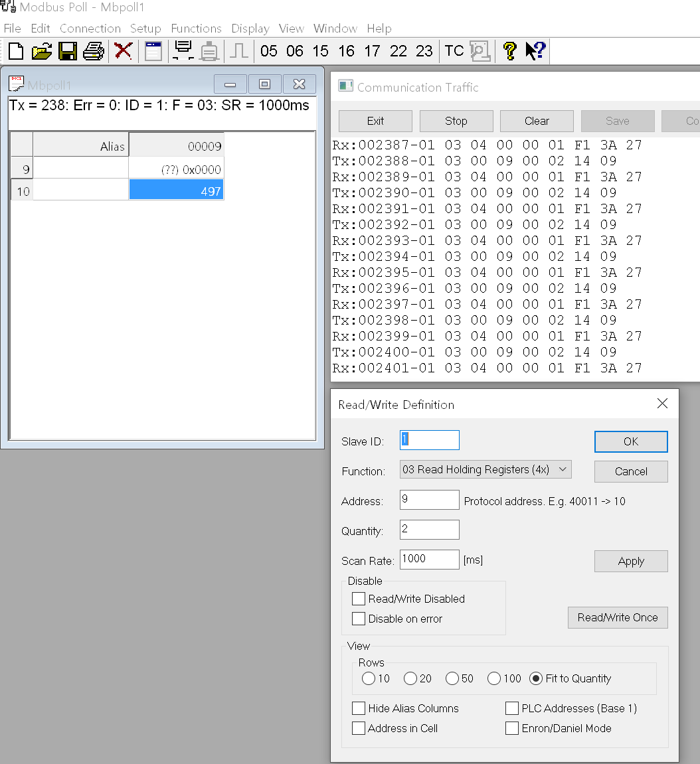Screen dimensions: 700x764
Task: Click function 22 toolbar button
Action: pyautogui.click(x=398, y=51)
